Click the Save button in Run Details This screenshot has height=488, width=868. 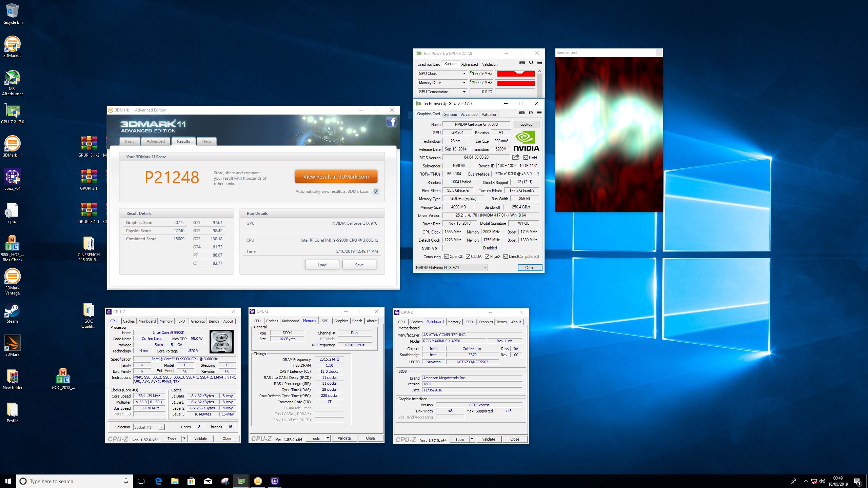click(x=359, y=265)
